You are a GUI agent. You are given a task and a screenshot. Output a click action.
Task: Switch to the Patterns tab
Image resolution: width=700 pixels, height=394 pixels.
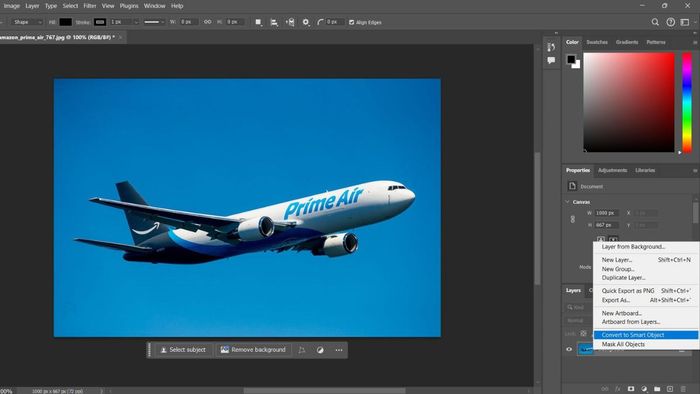656,42
